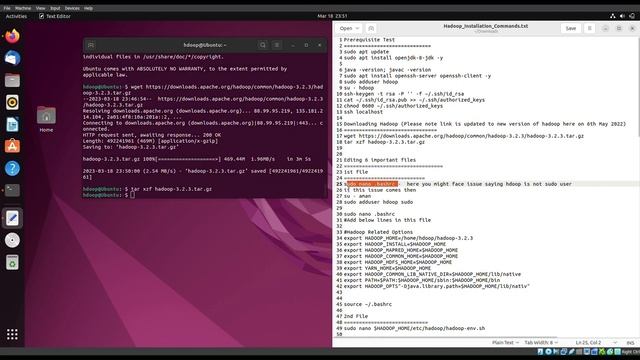Screen dimensions: 640x360
Task: Open the disc drive dock icon
Action: click(12, 240)
